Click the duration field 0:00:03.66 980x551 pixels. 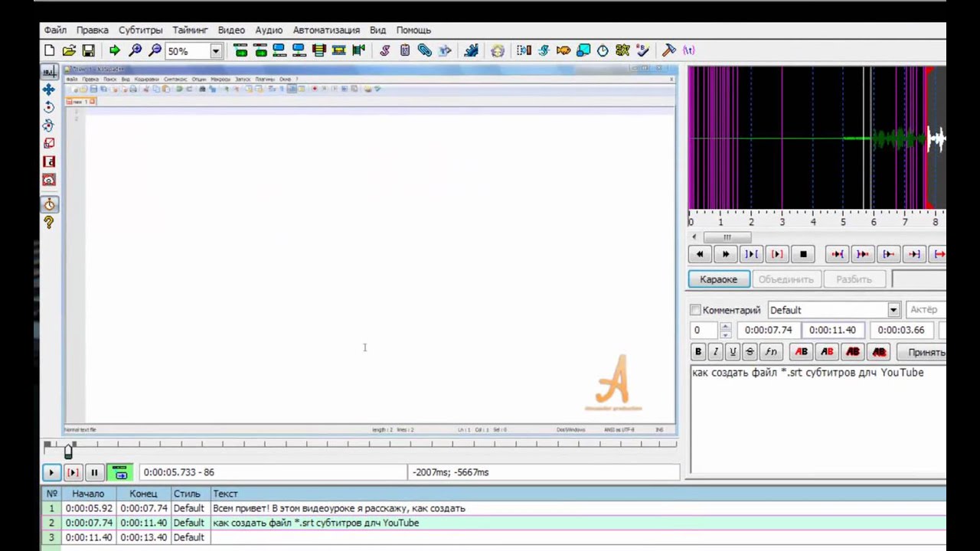[x=900, y=330]
